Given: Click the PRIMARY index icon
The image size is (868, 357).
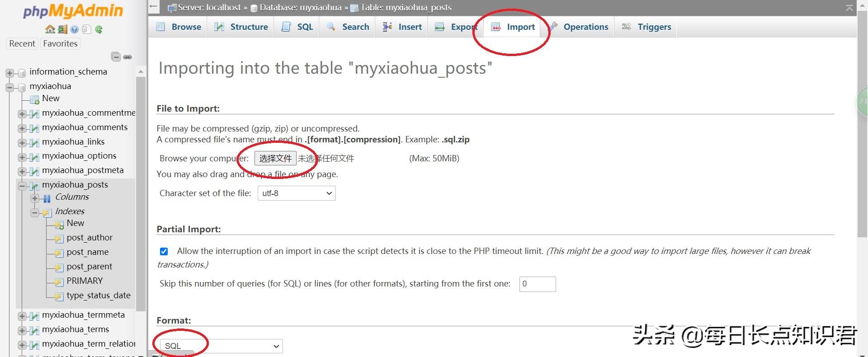Looking at the screenshot, I should coord(59,282).
